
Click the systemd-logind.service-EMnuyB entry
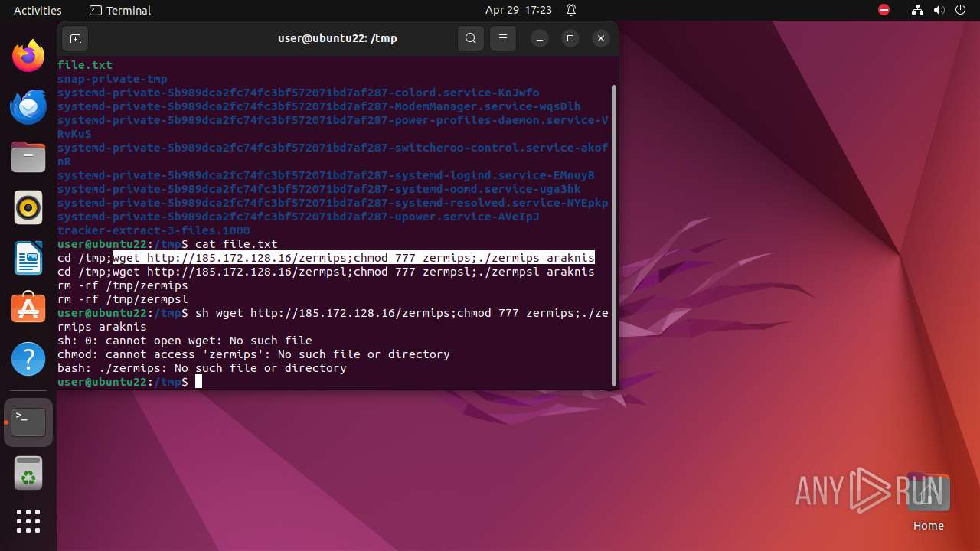point(326,175)
